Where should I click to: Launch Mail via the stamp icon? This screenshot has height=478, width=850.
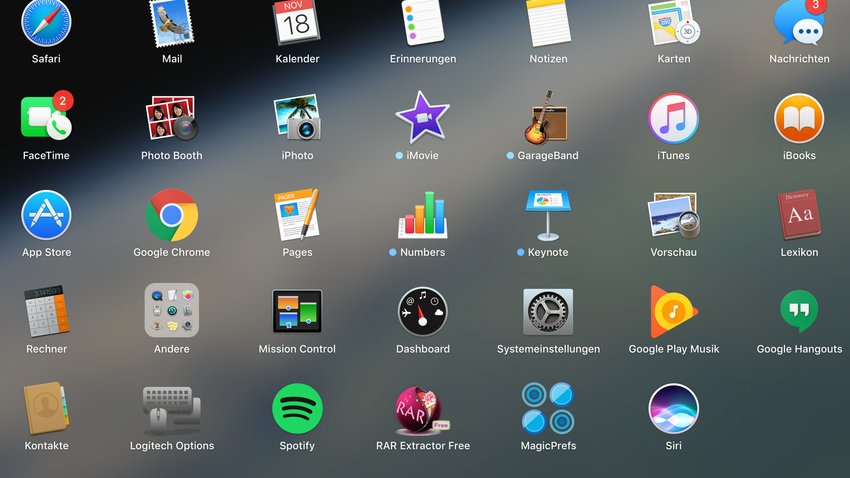click(x=172, y=22)
